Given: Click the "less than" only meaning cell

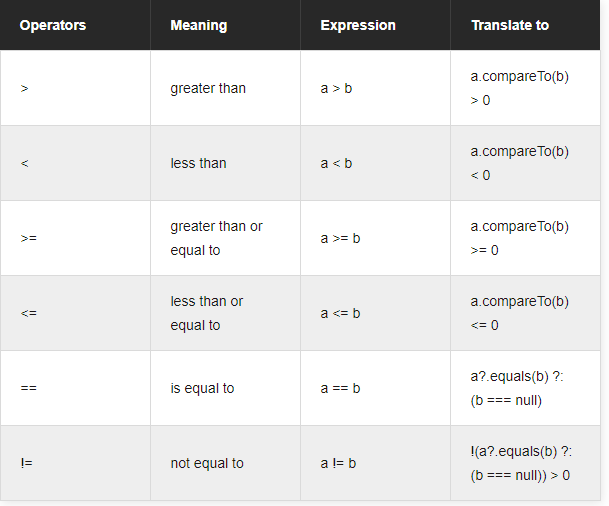Looking at the screenshot, I should pyautogui.click(x=198, y=163).
